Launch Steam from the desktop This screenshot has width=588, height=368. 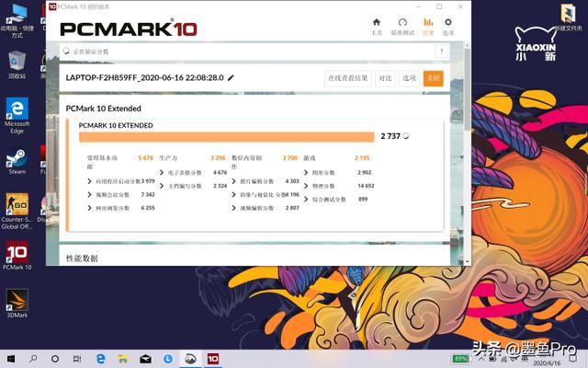click(17, 162)
